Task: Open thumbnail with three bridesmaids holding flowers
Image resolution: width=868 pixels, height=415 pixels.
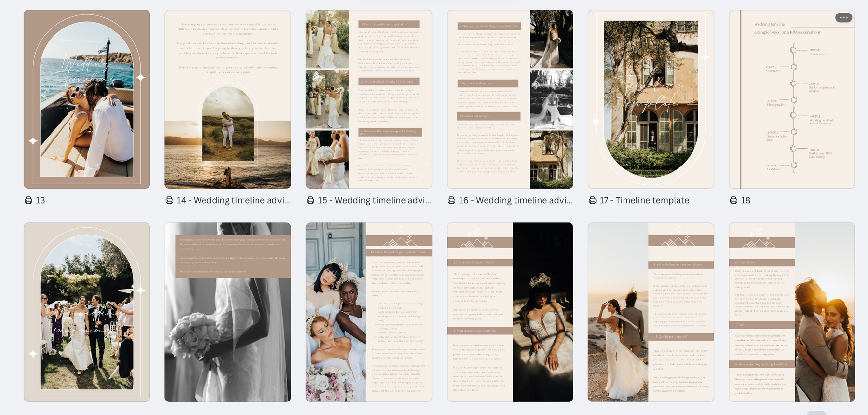Action: [369, 312]
